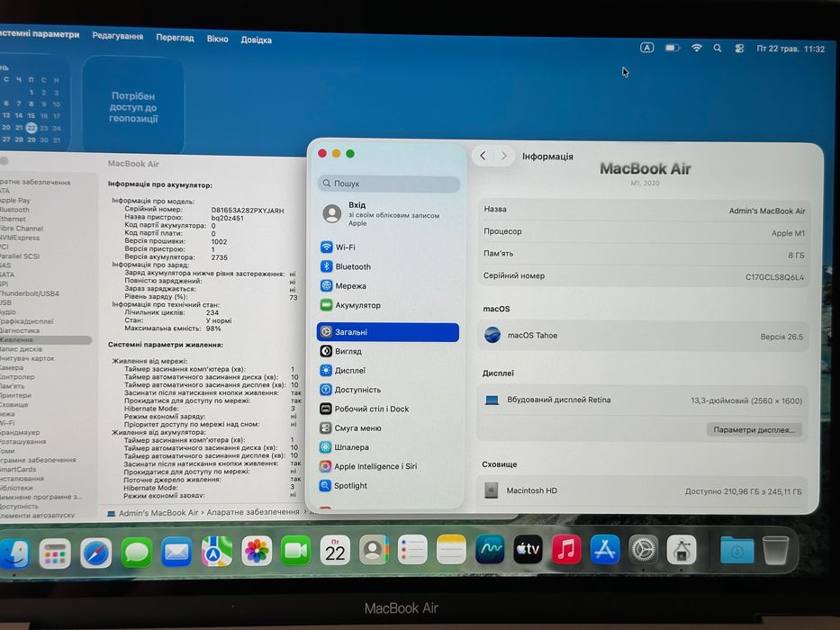Go forward in System Settings

[503, 156]
